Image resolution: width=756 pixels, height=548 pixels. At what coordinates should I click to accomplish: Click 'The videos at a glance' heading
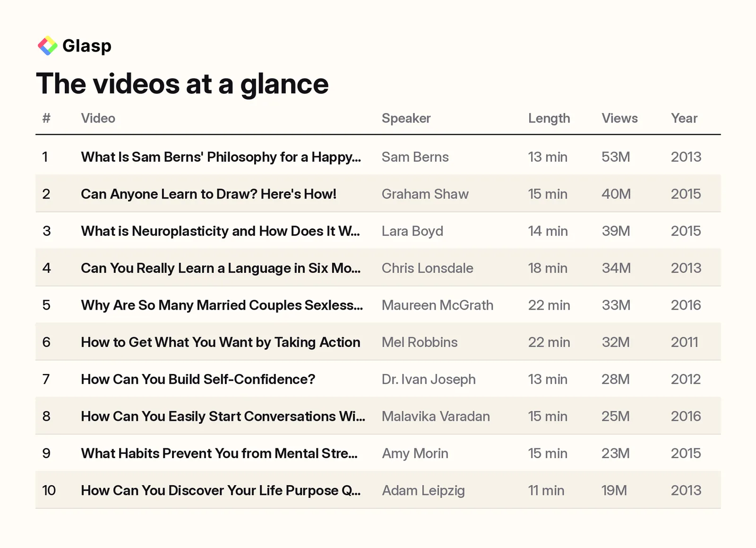[x=182, y=84]
